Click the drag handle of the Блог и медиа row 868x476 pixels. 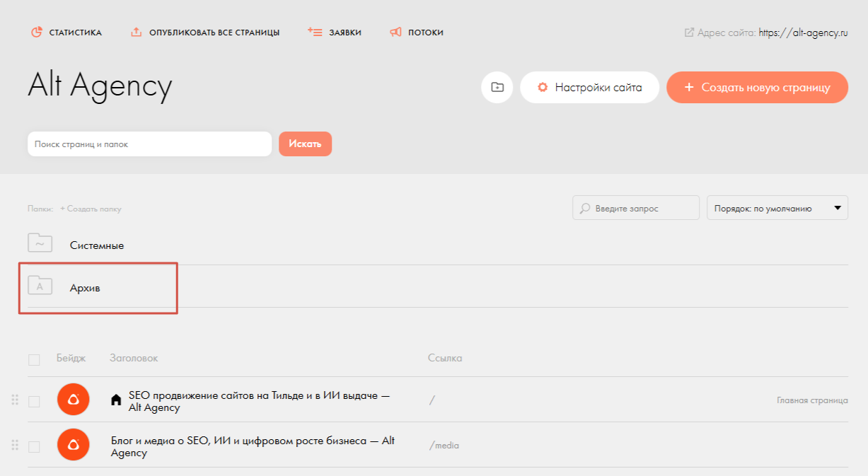point(15,446)
